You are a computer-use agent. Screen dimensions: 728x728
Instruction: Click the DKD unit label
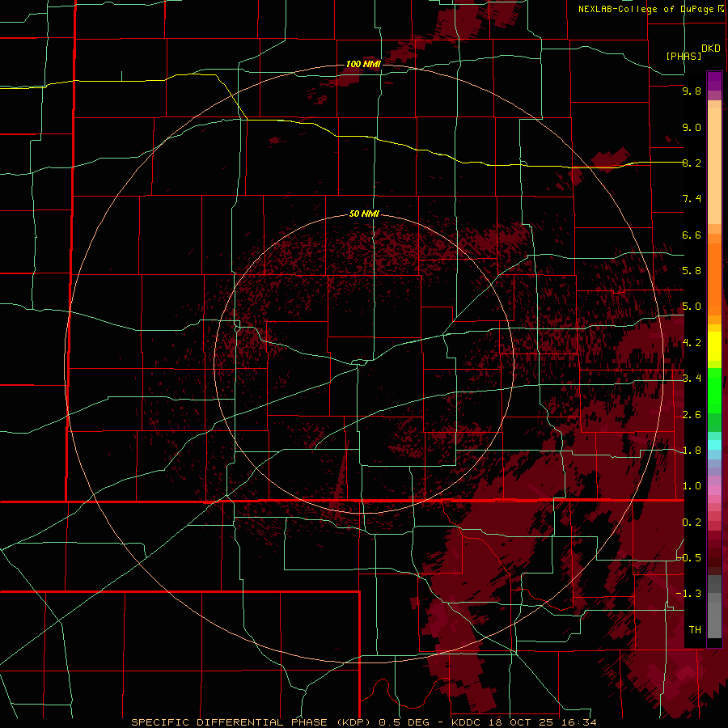pyautogui.click(x=711, y=49)
